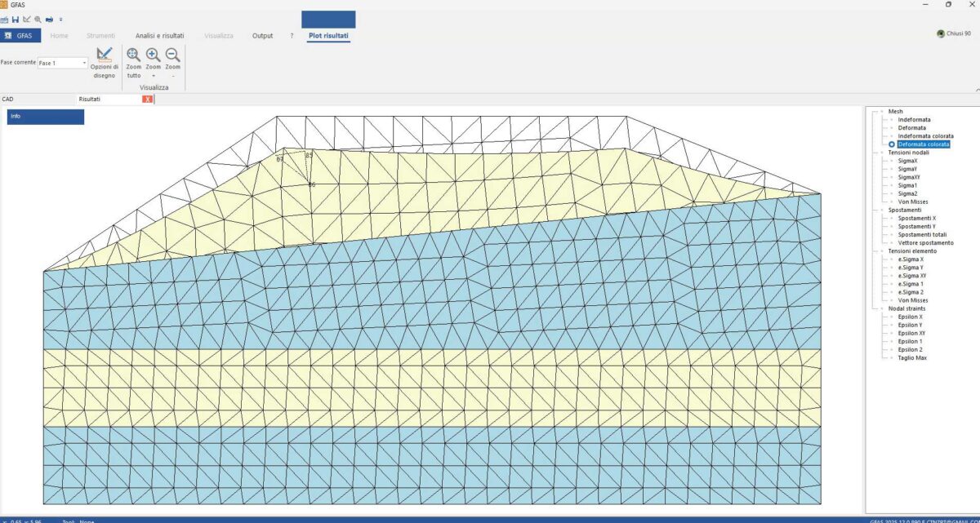980x523 pixels.
Task: Expand the quick access toolbar customize arrow
Action: pos(60,19)
